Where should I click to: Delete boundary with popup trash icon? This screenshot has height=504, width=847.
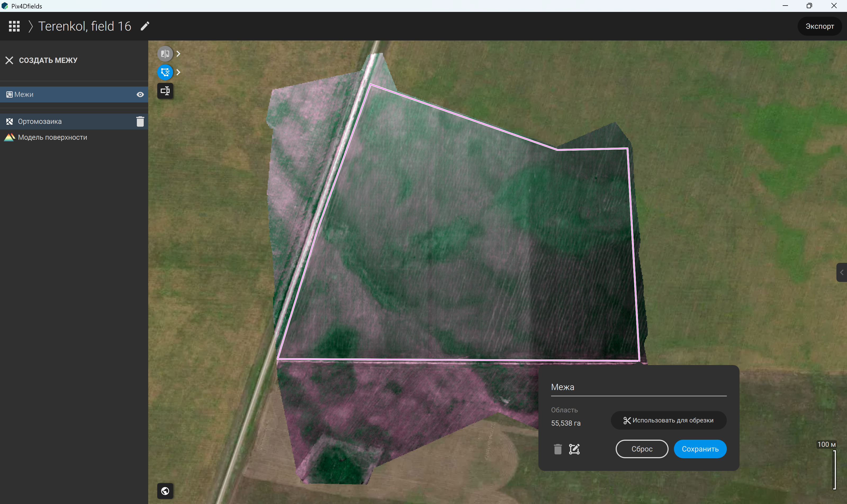pos(558,449)
